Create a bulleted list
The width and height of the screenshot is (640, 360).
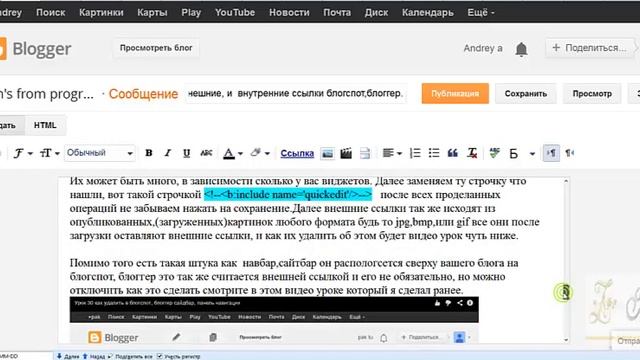(434, 153)
